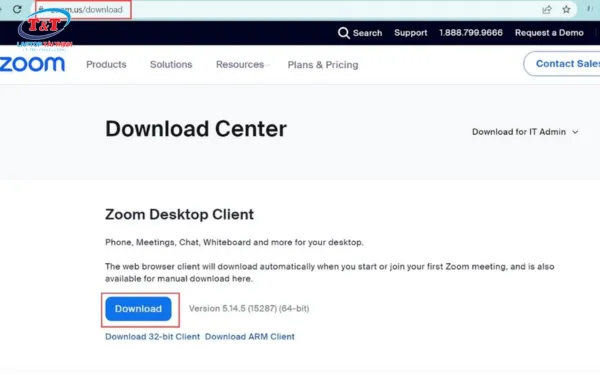600x375 pixels.
Task: Open the Solutions menu
Action: click(171, 65)
